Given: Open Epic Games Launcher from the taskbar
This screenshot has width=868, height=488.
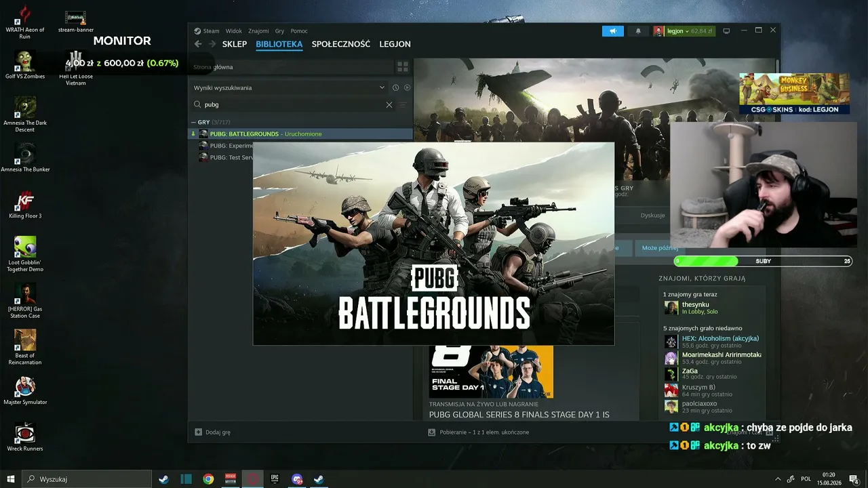Looking at the screenshot, I should [x=275, y=479].
